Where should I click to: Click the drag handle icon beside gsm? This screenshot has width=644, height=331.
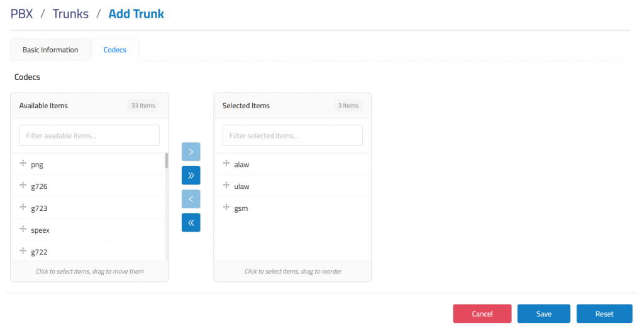coord(226,207)
